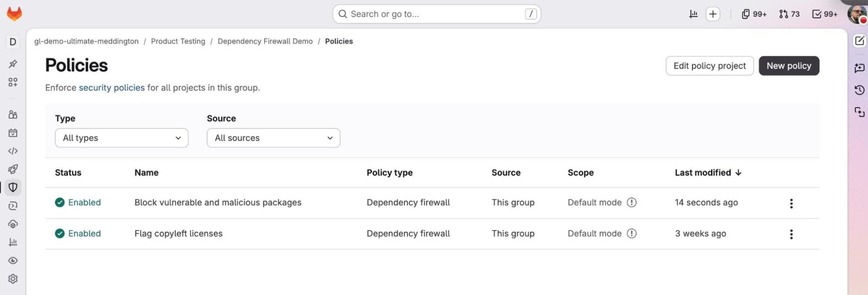868x295 pixels.
Task: Click the New policy button
Action: pyautogui.click(x=789, y=66)
